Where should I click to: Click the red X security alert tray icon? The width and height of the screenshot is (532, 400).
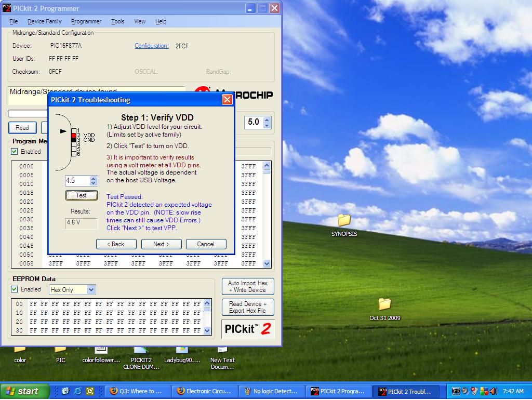(x=474, y=391)
